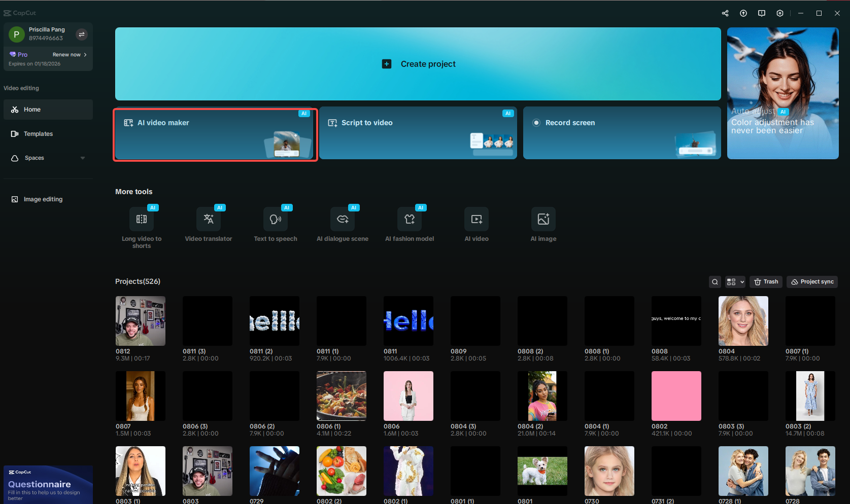Open the Trash
The image size is (850, 504).
pyautogui.click(x=766, y=281)
